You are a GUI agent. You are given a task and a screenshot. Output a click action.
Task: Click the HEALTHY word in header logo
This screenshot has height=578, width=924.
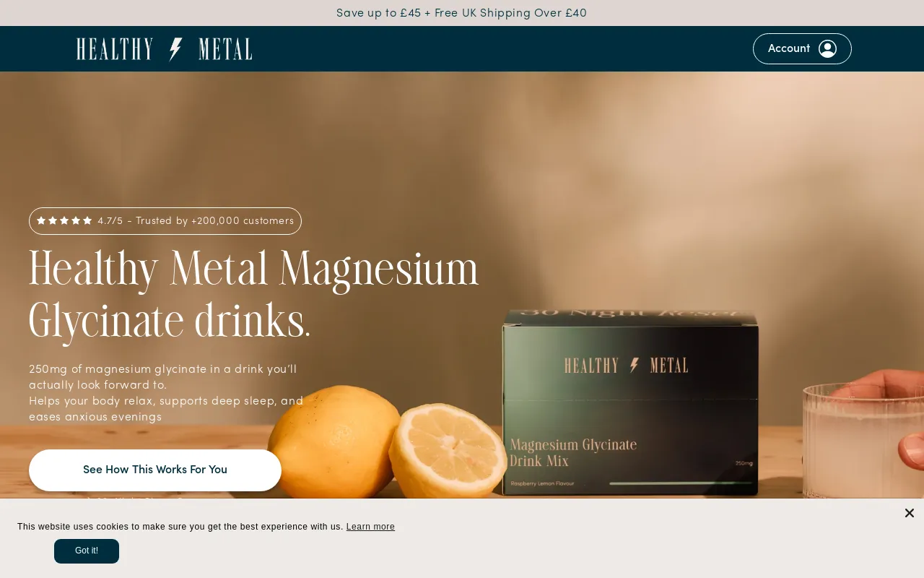[x=115, y=49]
